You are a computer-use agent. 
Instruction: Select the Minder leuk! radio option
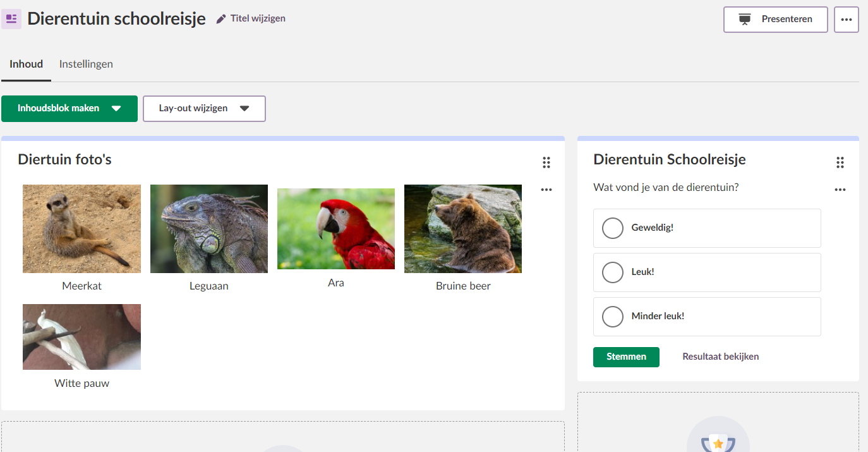[x=613, y=316]
